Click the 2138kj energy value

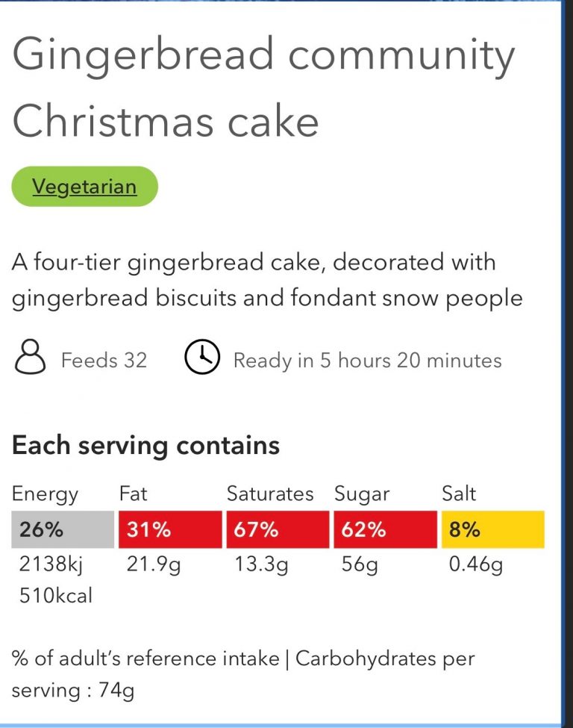click(x=51, y=564)
